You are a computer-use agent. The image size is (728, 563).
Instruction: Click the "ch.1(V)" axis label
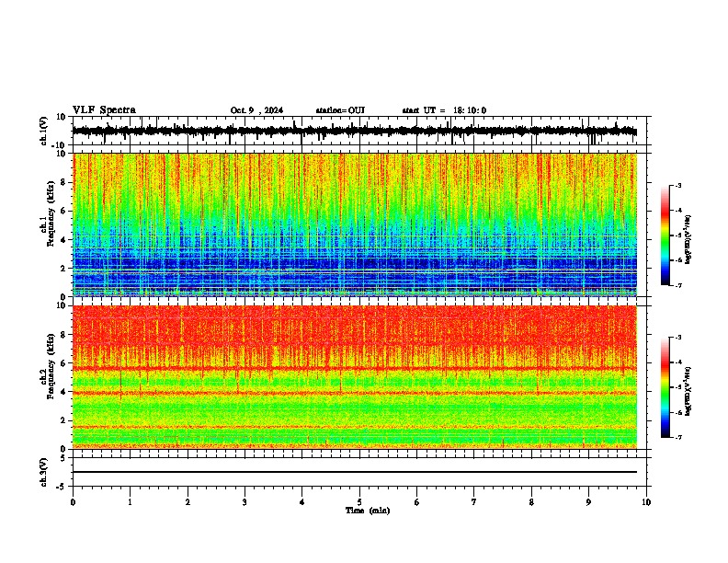pyautogui.click(x=44, y=131)
